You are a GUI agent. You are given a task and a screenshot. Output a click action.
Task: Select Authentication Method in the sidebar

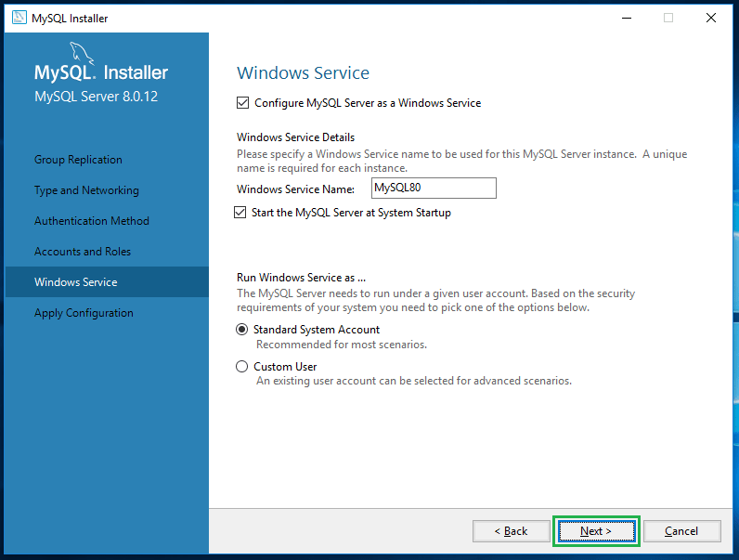tap(91, 221)
